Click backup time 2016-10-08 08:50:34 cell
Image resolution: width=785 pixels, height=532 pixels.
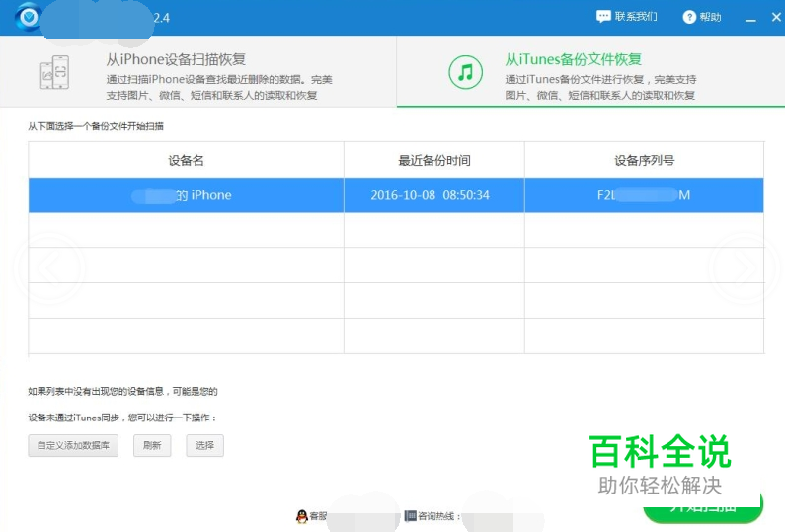pos(434,195)
